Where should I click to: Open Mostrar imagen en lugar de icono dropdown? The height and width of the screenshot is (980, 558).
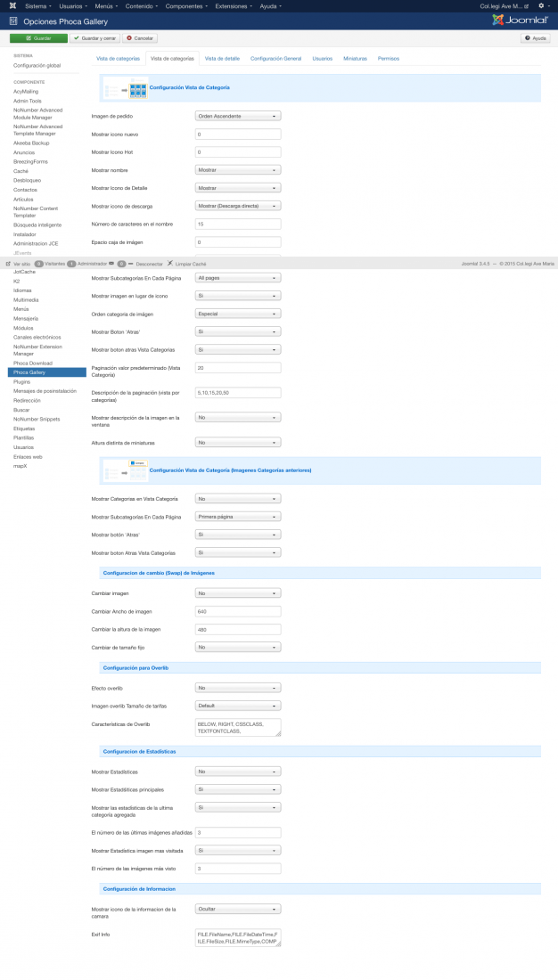238,296
